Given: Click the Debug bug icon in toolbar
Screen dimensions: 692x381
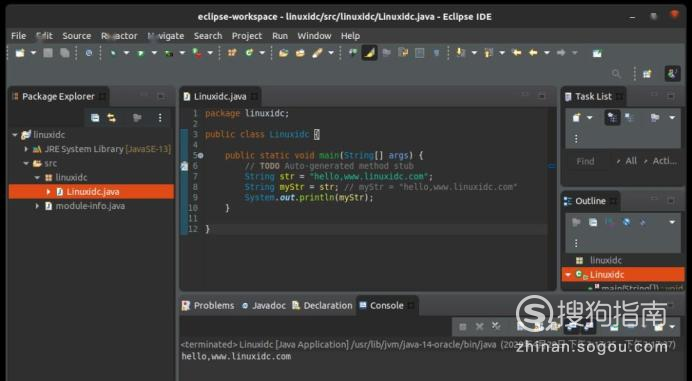Looking at the screenshot, I should [x=113, y=53].
